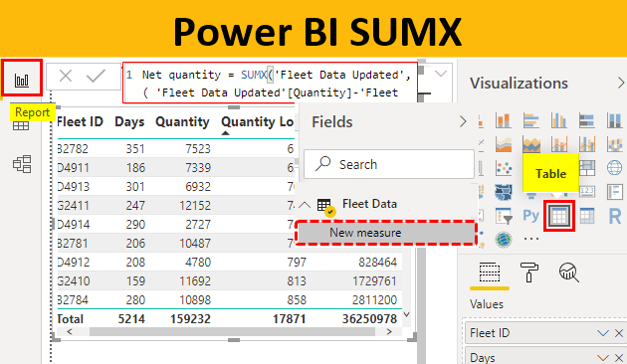Click the table's vertical scroll down arrow

(407, 314)
